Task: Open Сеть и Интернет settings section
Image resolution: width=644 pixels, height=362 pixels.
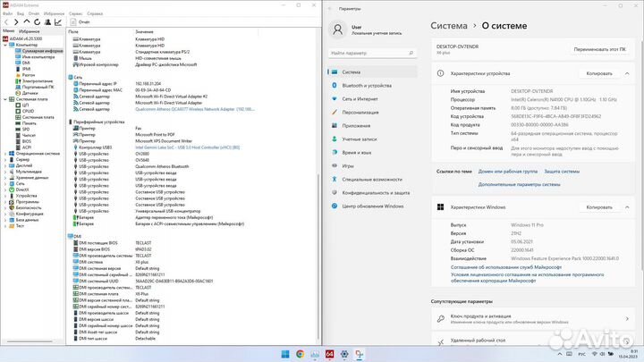Action: [360, 99]
